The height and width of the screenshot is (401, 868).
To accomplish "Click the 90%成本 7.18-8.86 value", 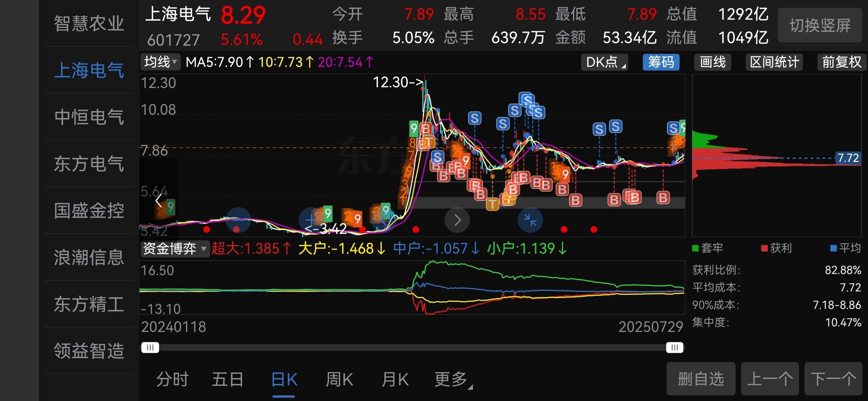I will (x=837, y=305).
